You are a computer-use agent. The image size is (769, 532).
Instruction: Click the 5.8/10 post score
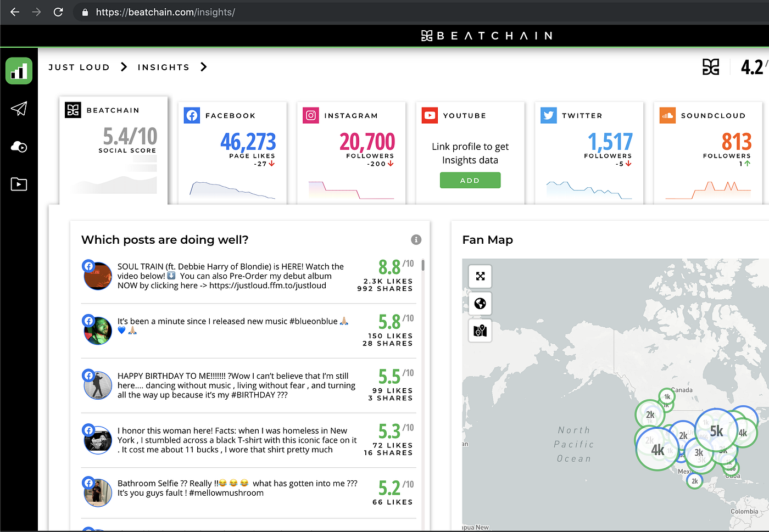(396, 321)
